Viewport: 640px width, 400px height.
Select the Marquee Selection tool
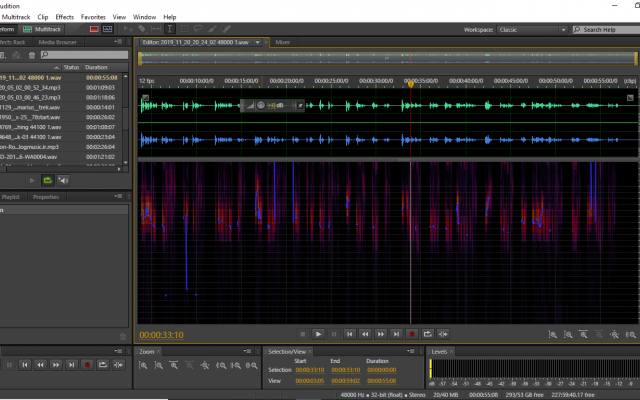[184, 29]
